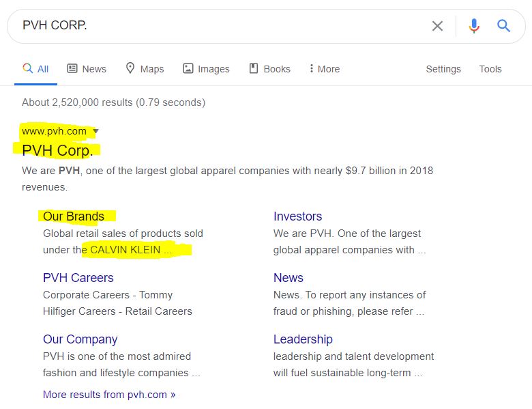
Task: Open the Images results tab
Action: pyautogui.click(x=206, y=69)
